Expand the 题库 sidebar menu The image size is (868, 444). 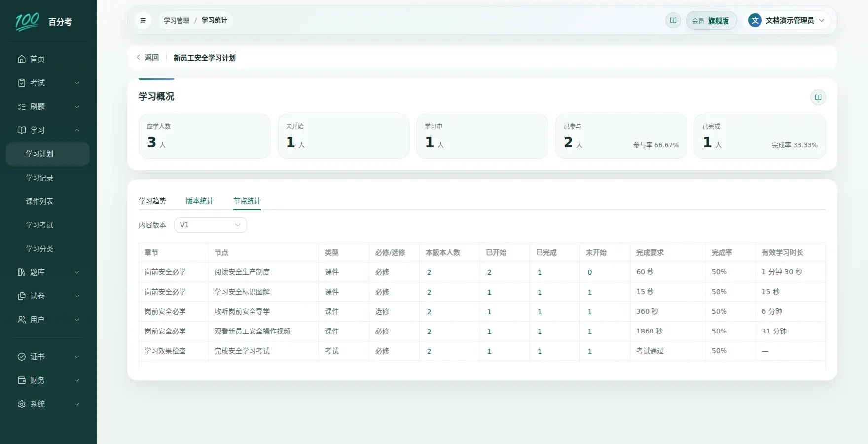point(48,272)
